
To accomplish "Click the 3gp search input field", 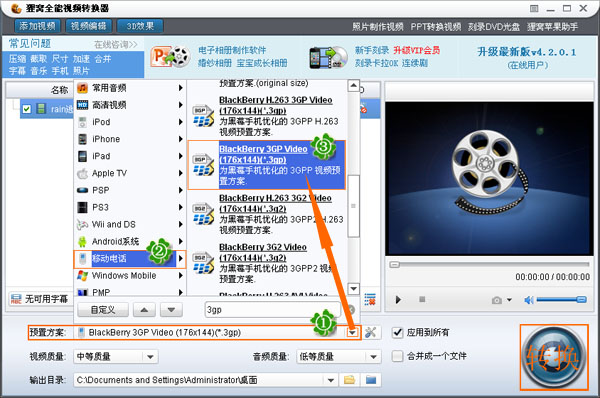I will [272, 310].
